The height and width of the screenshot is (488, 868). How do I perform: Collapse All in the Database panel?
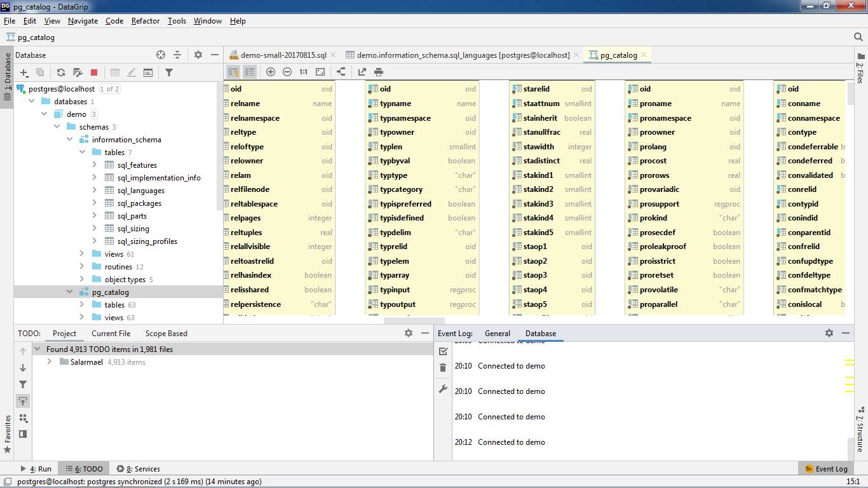point(177,55)
